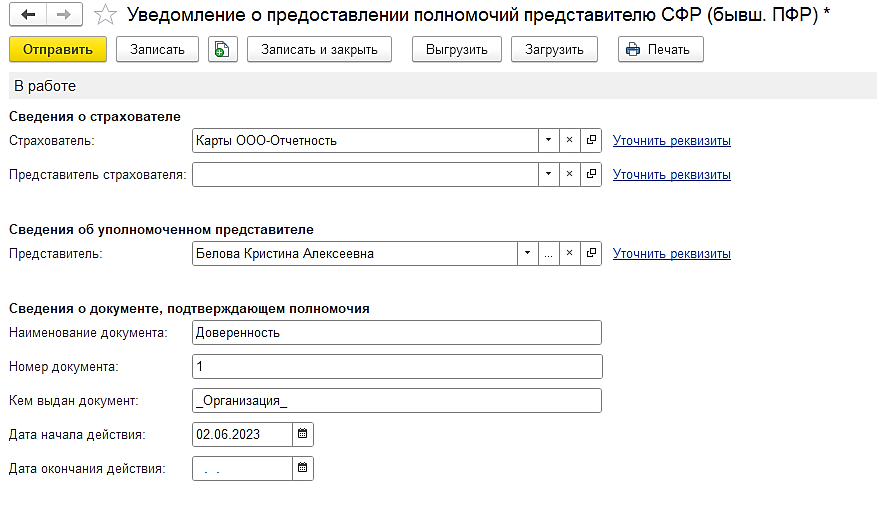Screen dimensions: 877x516
Task: Add form to favorites with star icon
Action: tap(103, 15)
